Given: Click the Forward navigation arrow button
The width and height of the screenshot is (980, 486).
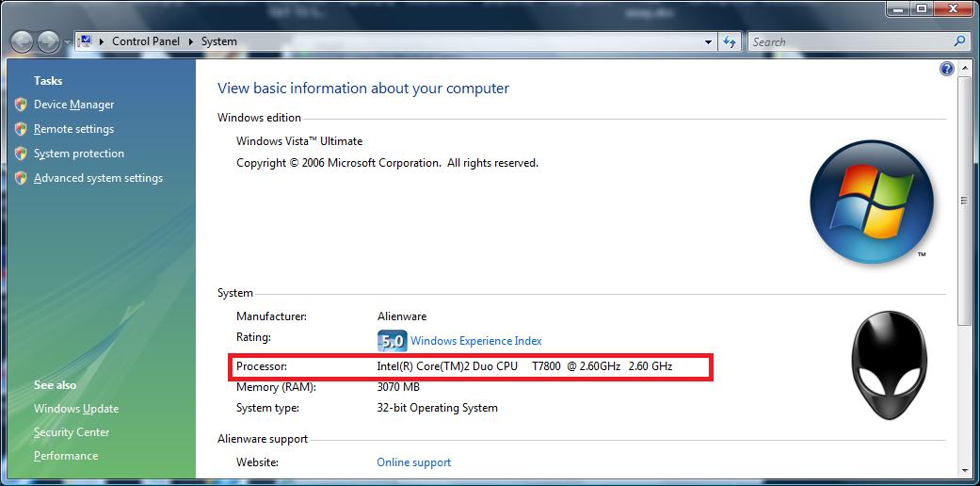Looking at the screenshot, I should 48,41.
